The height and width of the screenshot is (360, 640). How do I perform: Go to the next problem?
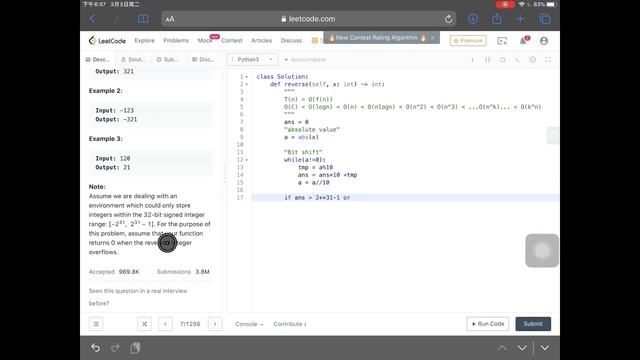215,324
